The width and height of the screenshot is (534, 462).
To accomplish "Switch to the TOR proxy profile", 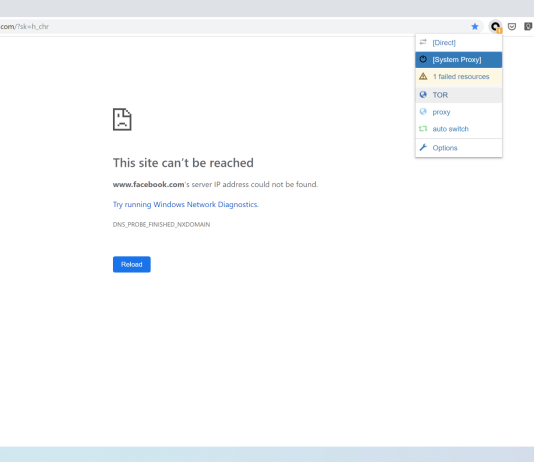I will pos(458,95).
